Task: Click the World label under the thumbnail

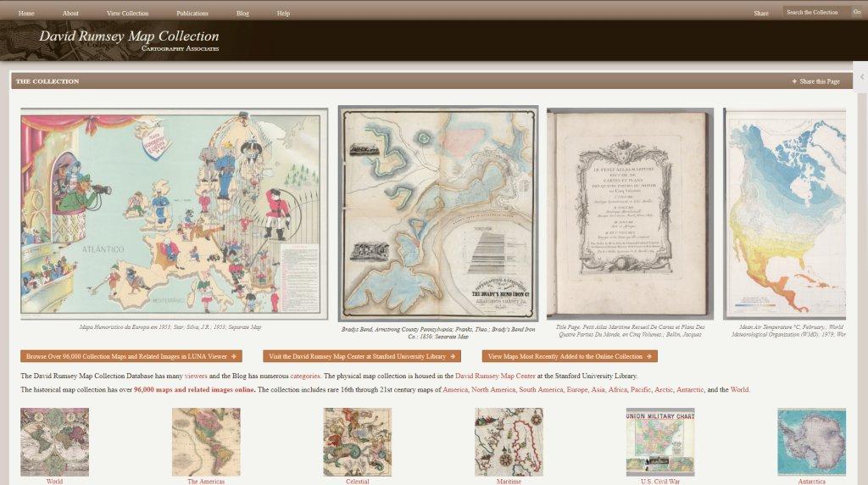Action: pyautogui.click(x=54, y=481)
